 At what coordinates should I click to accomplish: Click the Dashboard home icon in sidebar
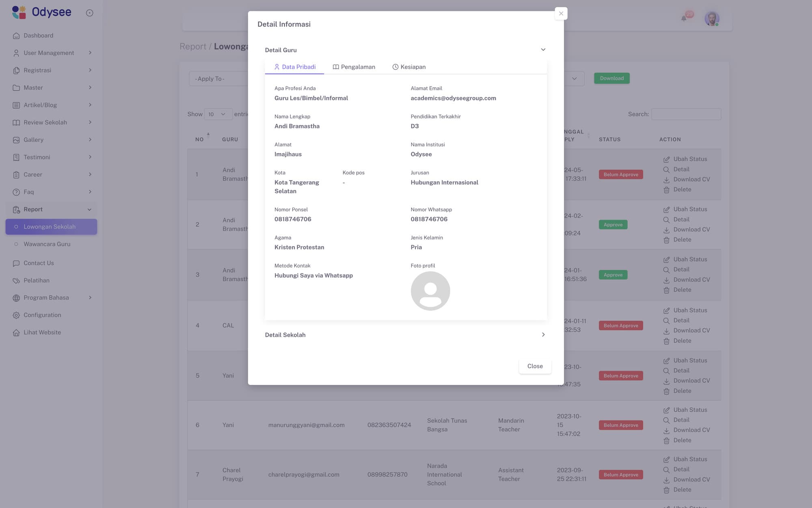click(16, 36)
